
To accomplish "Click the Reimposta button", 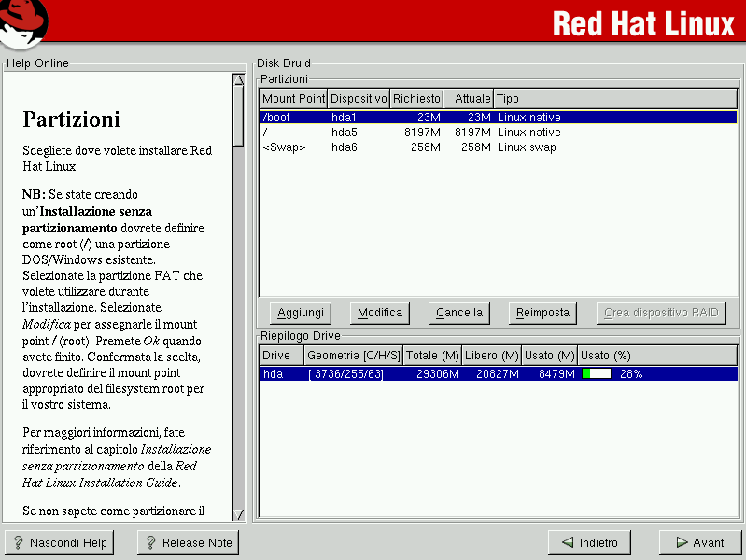I will pyautogui.click(x=543, y=313).
